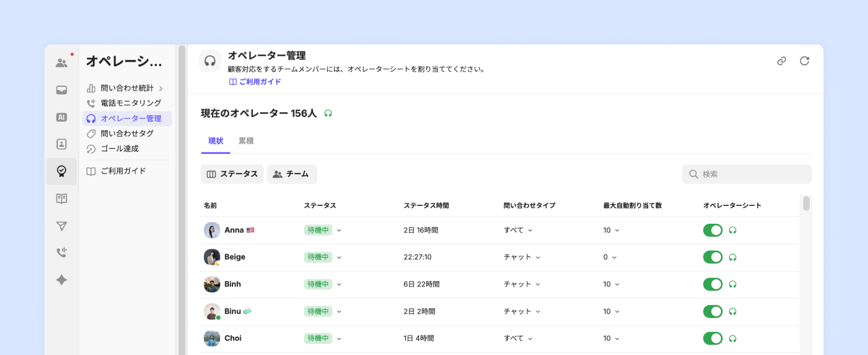Screen dimensions: 868x355
Task: Select 問い合わせタグ in the side menu
Action: (x=127, y=134)
